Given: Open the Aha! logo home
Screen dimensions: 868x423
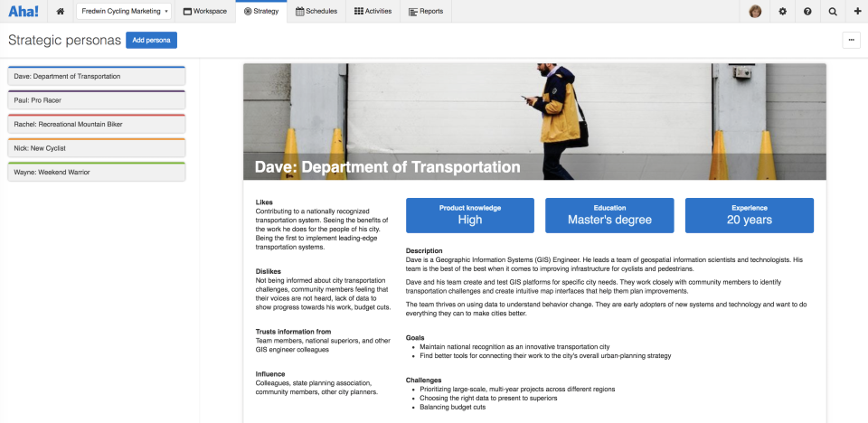Looking at the screenshot, I should click(24, 11).
